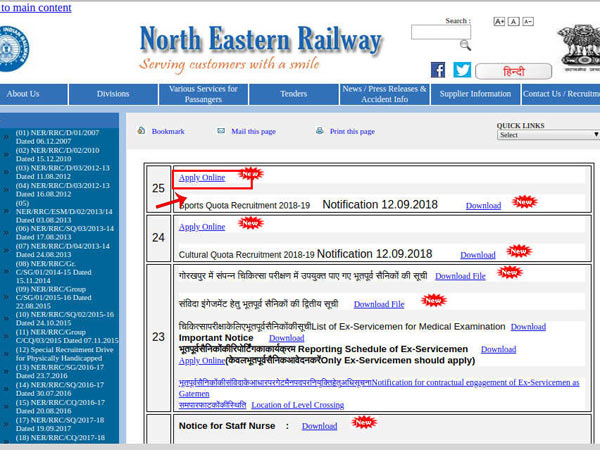Click the Indian Railways logo
This screenshot has height=450, width=600.
(13, 49)
